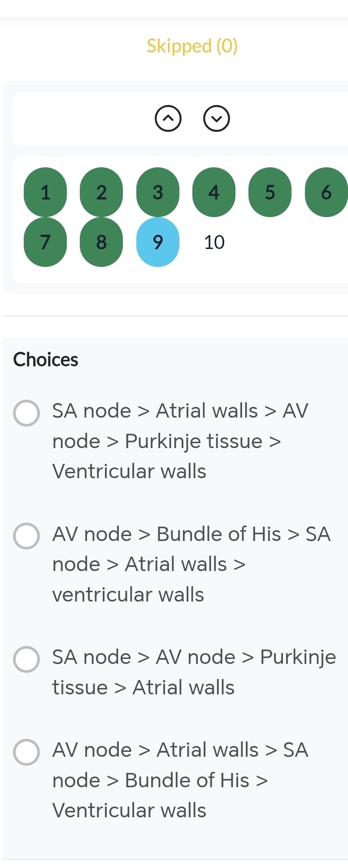Viewport: 348px width, 868px height.
Task: Open question 2 from the question navigator
Action: pyautogui.click(x=101, y=192)
